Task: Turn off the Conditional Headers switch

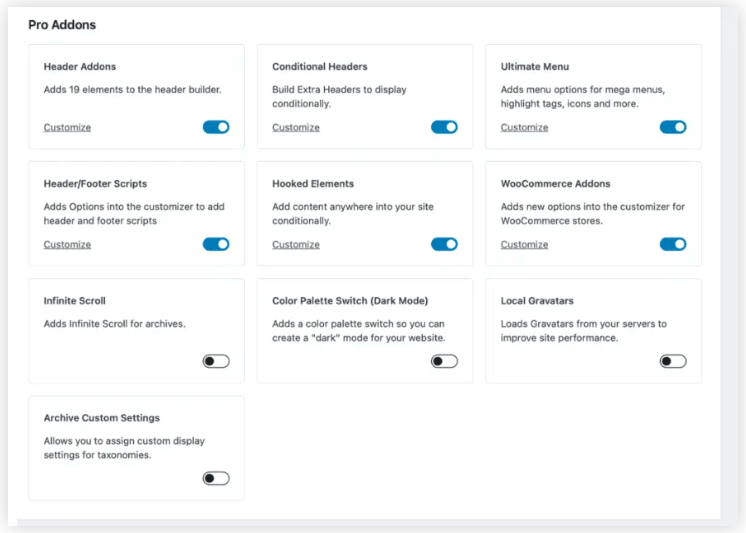Action: click(x=444, y=127)
